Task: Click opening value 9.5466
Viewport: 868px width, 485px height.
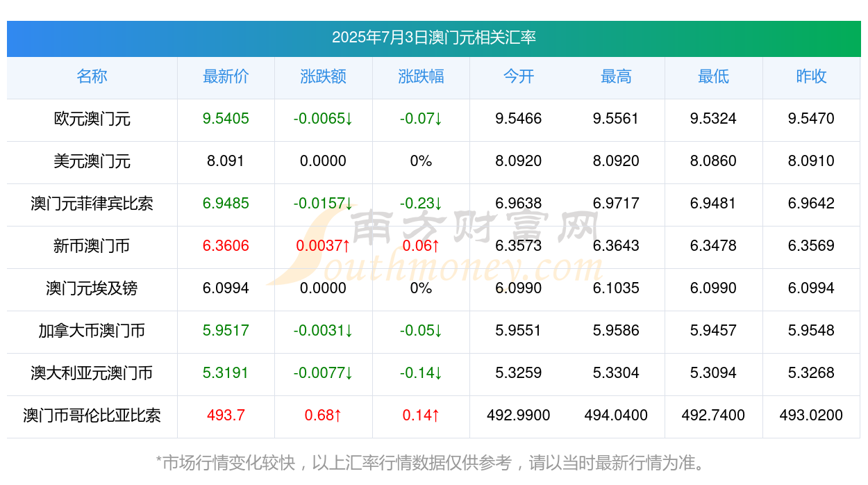Action: click(519, 119)
